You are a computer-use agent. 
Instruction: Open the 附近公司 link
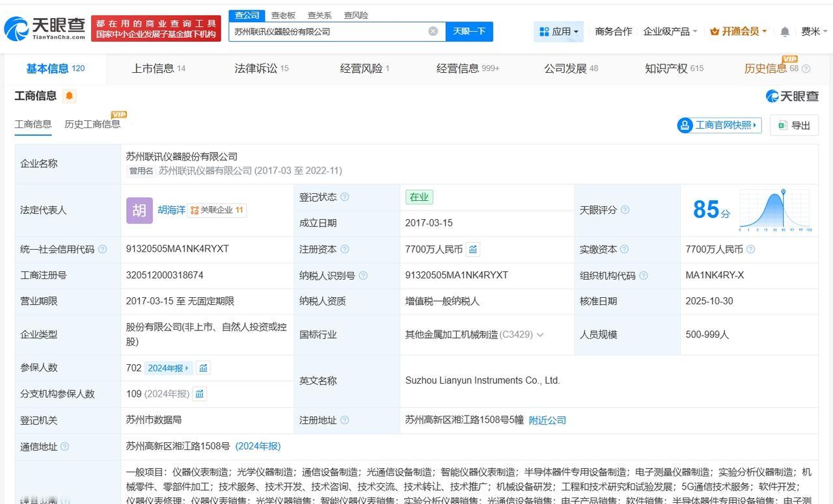(547, 420)
